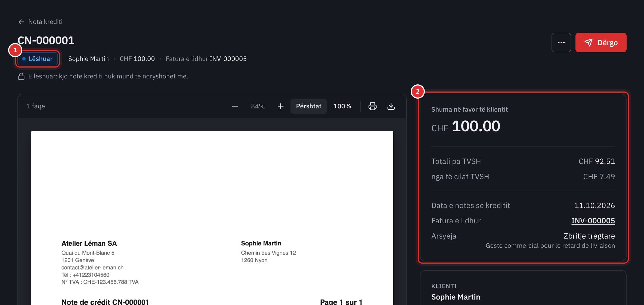The height and width of the screenshot is (305, 644).
Task: Go back to Nota krediti list
Action: click(x=40, y=22)
